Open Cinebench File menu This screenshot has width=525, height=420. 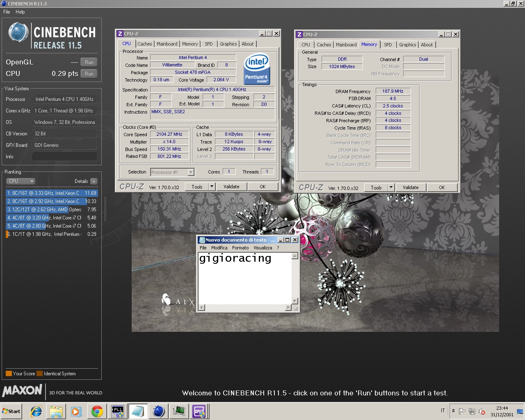coord(7,12)
